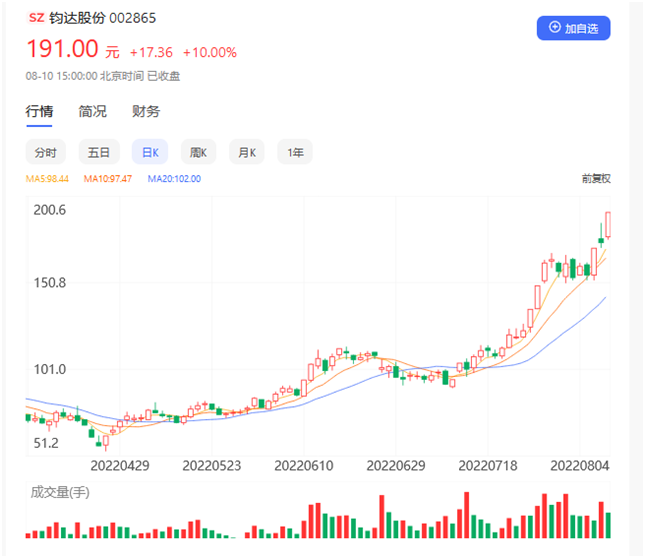
Task: Click the 加自选 add-to-watchlist button
Action: (x=573, y=28)
